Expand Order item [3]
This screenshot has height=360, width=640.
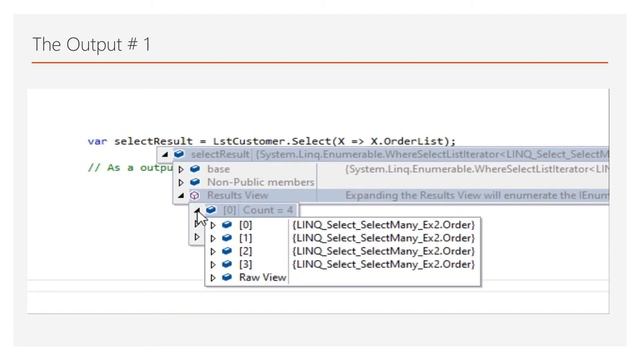coord(213,264)
